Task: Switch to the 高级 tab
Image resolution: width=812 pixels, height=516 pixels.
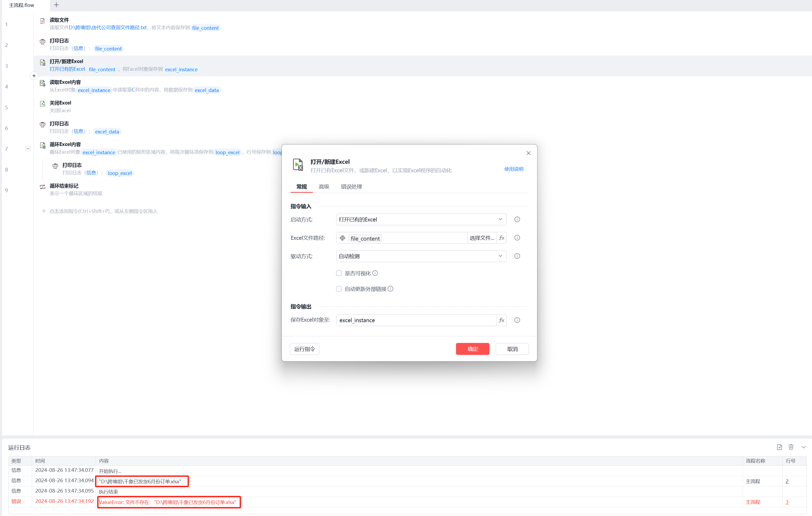Action: coord(324,187)
